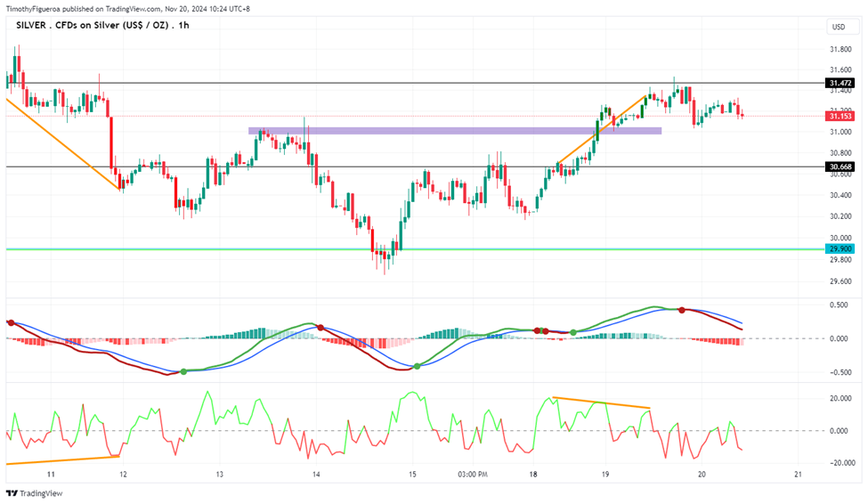Viewport: 868px width, 504px height.
Task: Select date 20 on the time axis
Action: click(x=702, y=474)
